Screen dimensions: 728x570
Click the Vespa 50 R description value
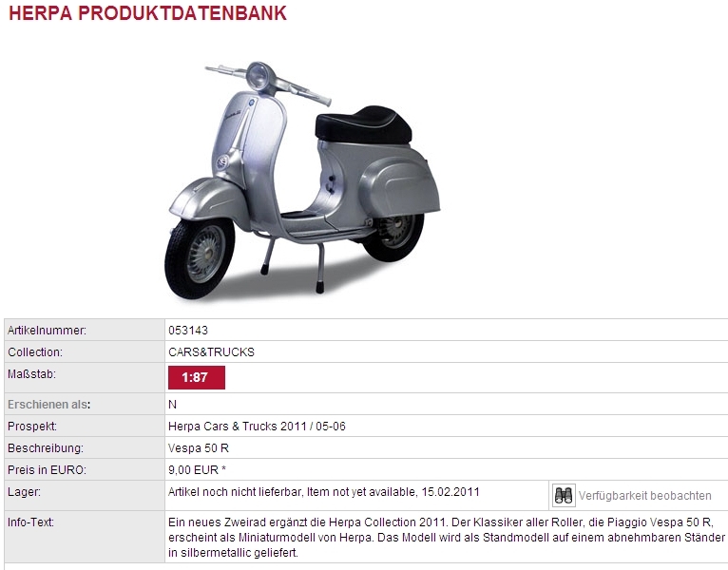point(199,448)
